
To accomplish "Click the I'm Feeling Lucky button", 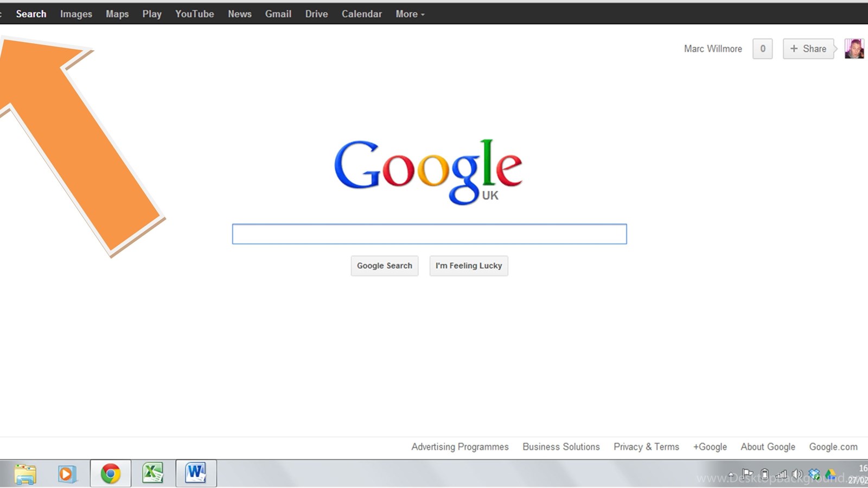I will (469, 266).
